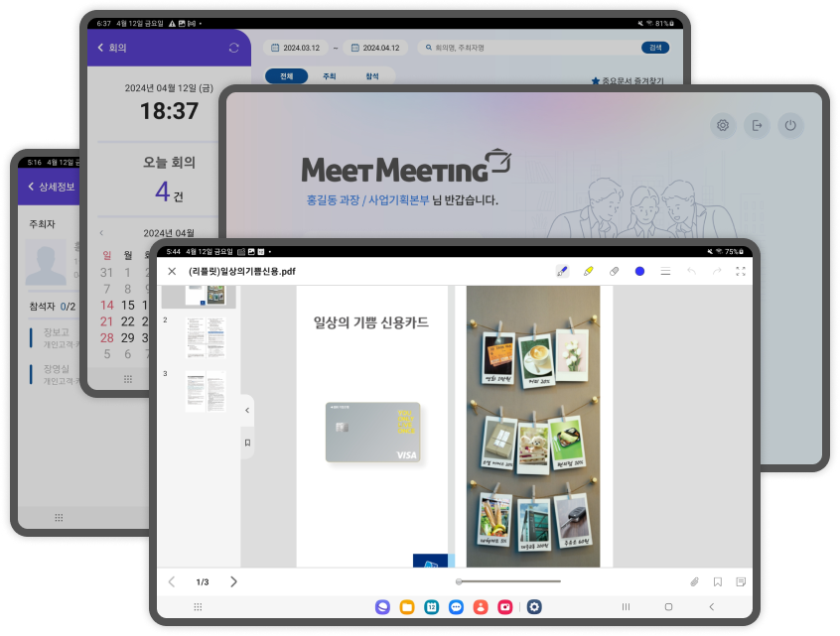Refresh the meeting list in 회의 window
The image size is (840, 636).
(233, 48)
